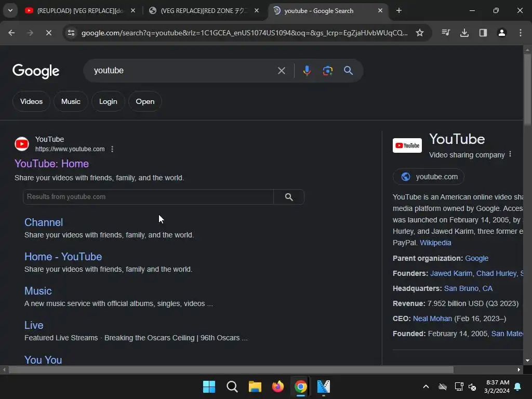Click the YouTube logo in knowledge panel
The image size is (532, 399).
(407, 145)
